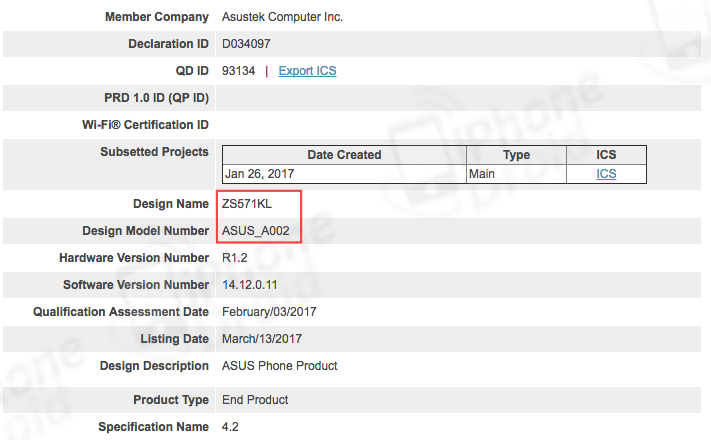
Task: Click the ICS column header
Action: coord(606,155)
